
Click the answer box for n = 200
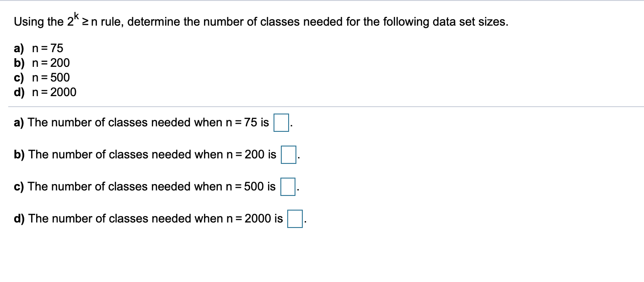[288, 154]
